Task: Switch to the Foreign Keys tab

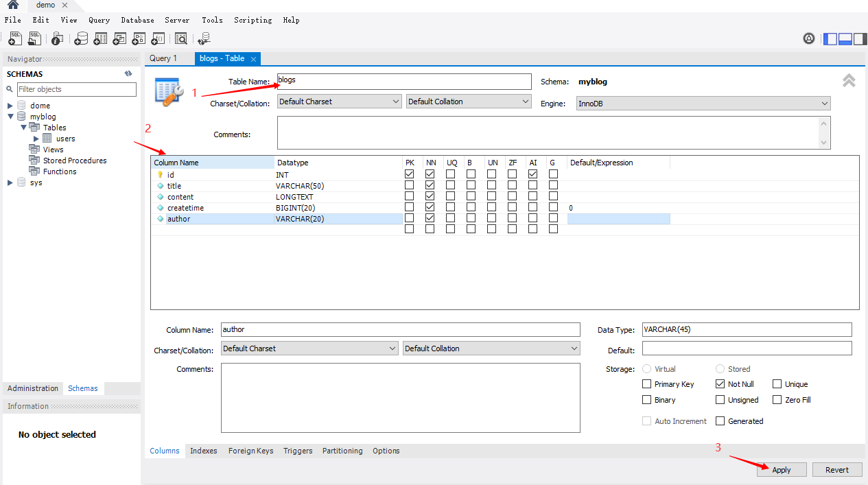Action: (250, 451)
